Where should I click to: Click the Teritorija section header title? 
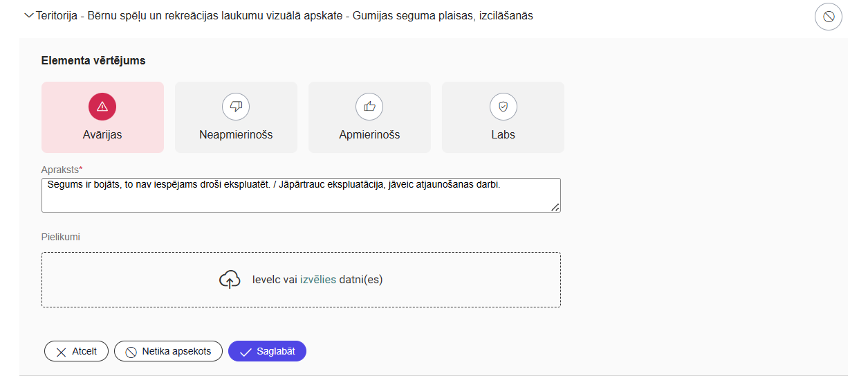coord(284,15)
